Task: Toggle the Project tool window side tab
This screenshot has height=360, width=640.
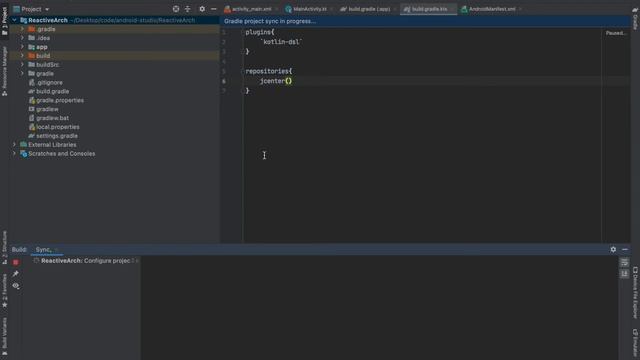Action: point(4,20)
